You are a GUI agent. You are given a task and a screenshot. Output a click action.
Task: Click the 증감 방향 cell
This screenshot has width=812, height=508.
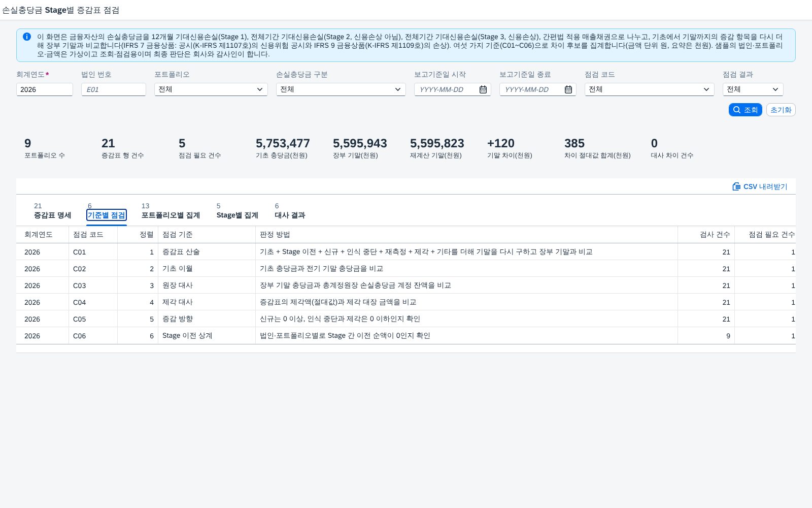pos(207,319)
